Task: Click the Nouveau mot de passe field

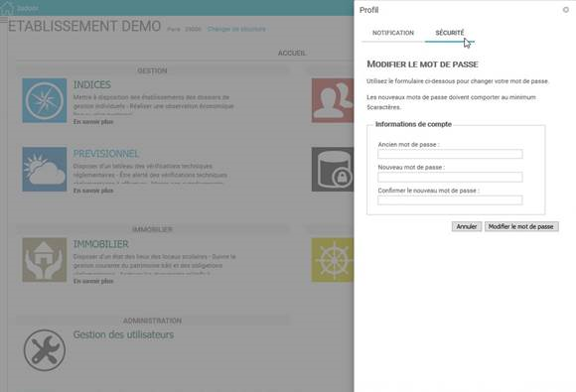Action: click(x=450, y=177)
